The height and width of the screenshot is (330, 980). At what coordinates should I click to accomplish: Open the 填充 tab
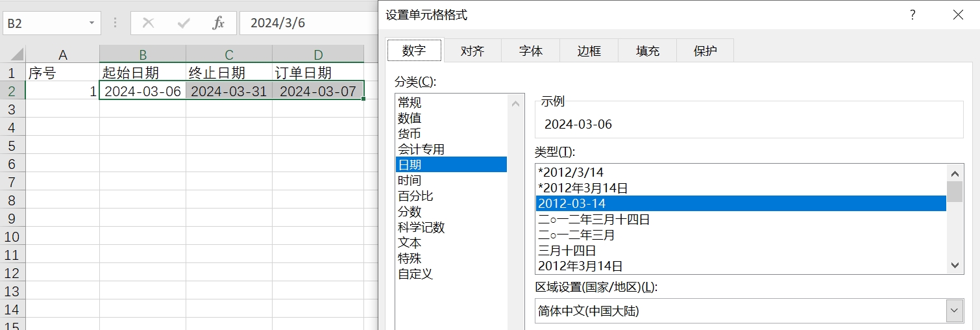coord(647,51)
